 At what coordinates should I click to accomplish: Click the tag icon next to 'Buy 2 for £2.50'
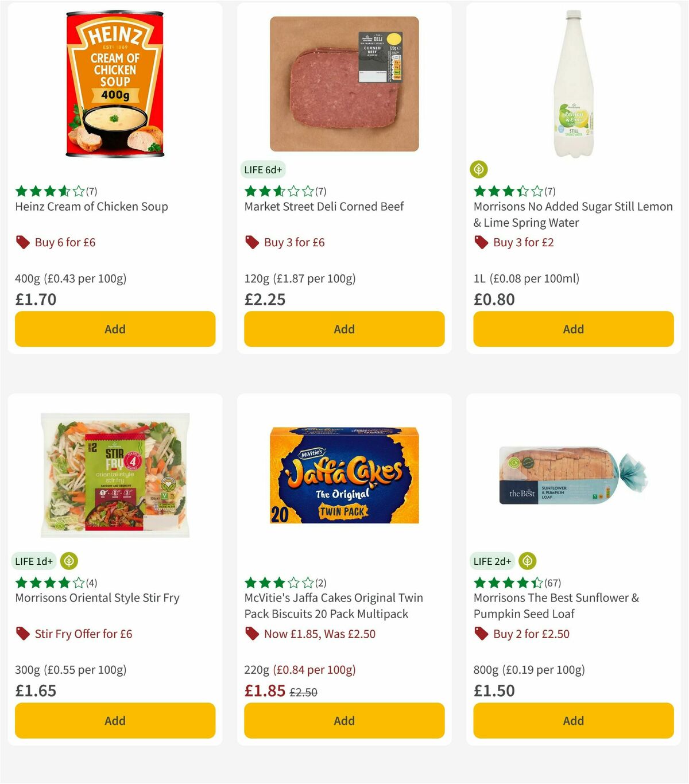tap(481, 634)
